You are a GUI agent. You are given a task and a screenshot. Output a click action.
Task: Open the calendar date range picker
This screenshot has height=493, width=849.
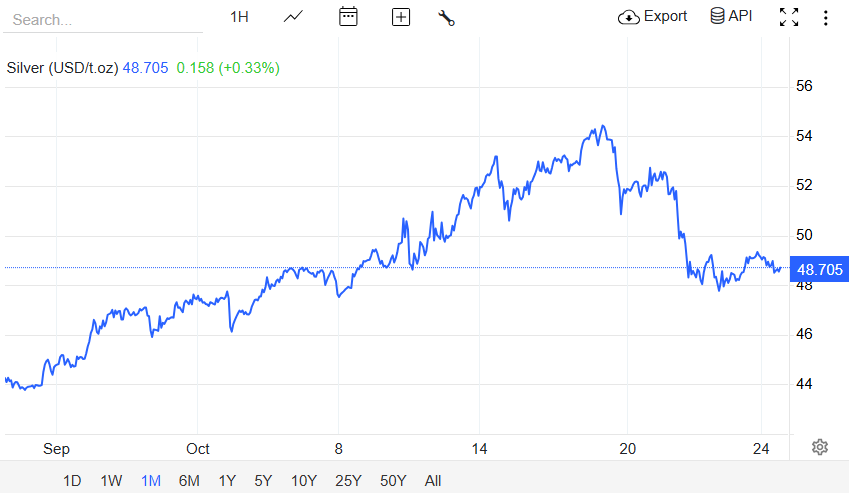click(x=348, y=17)
